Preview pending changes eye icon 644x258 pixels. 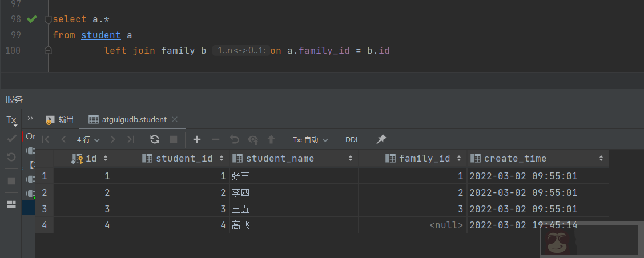pos(253,140)
